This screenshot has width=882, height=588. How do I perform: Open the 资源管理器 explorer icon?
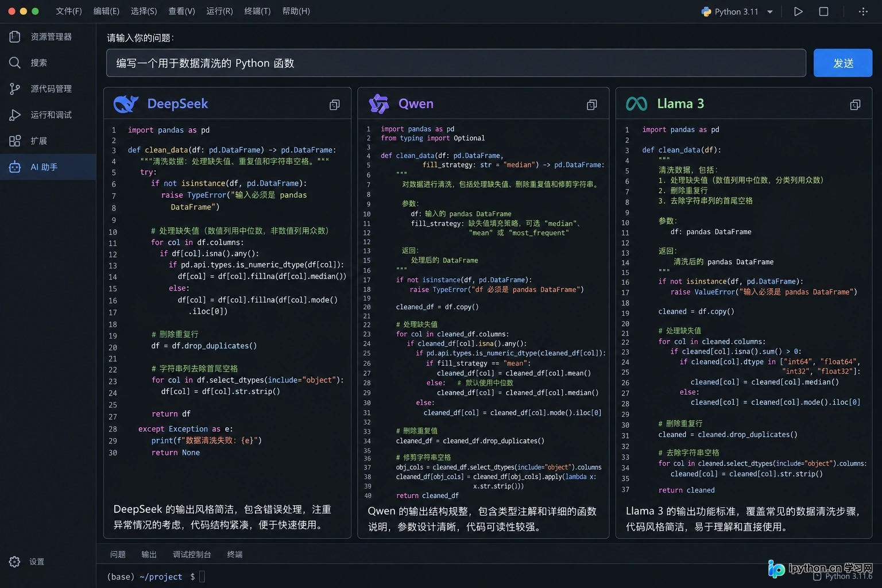15,37
